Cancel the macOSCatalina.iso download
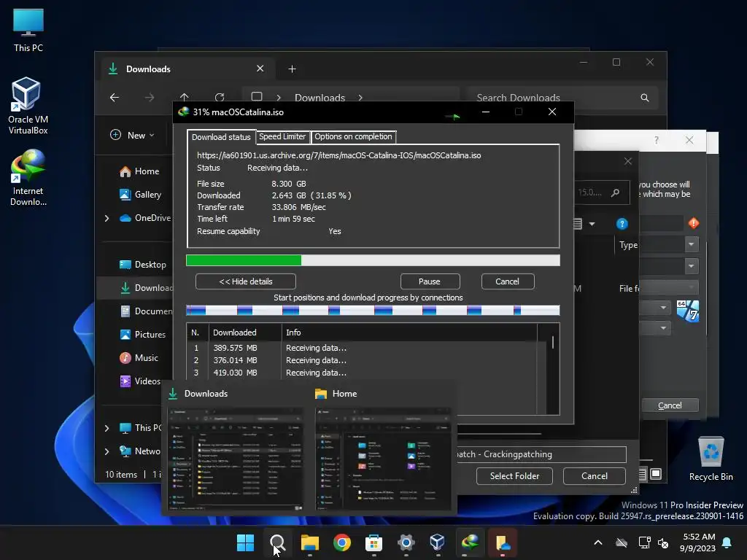The width and height of the screenshot is (747, 560). [x=508, y=281]
